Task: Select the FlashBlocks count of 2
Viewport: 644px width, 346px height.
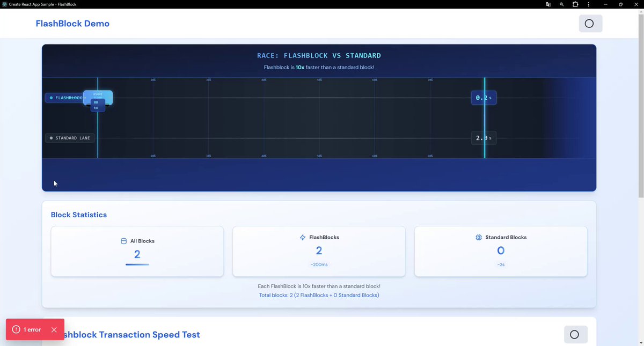Action: coord(319,250)
